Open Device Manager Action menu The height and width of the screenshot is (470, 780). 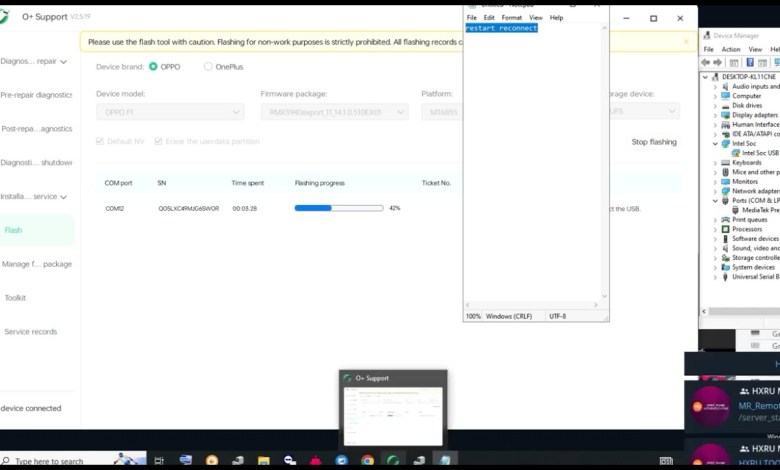(731, 49)
